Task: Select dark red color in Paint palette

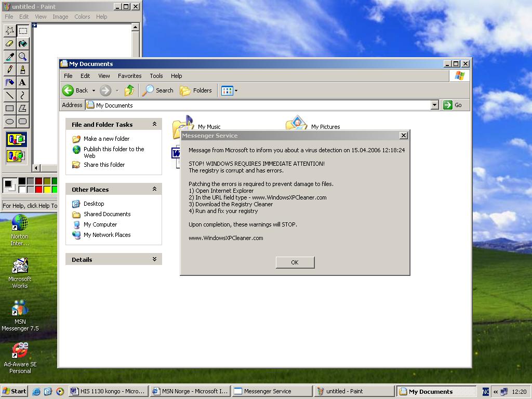Action: click(x=38, y=181)
